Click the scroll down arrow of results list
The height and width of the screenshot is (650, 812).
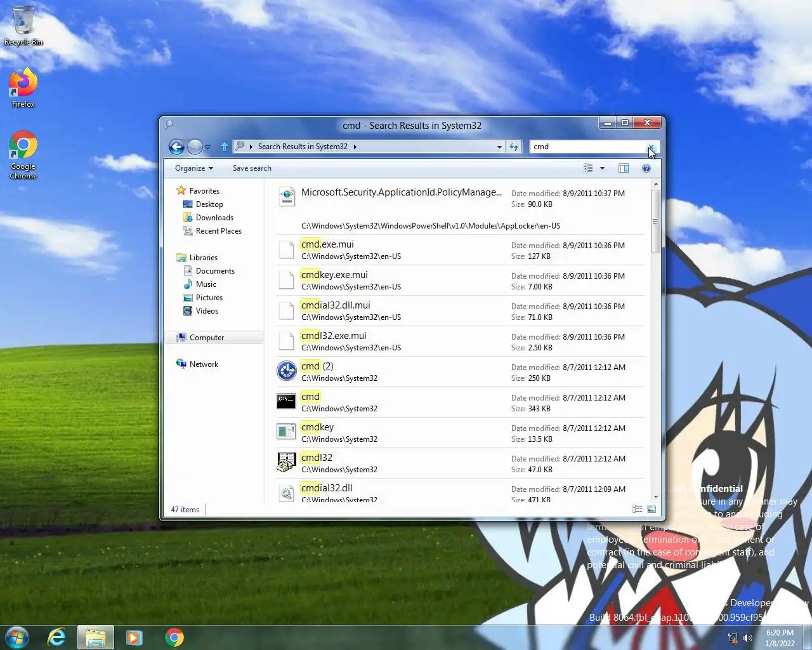pyautogui.click(x=655, y=497)
